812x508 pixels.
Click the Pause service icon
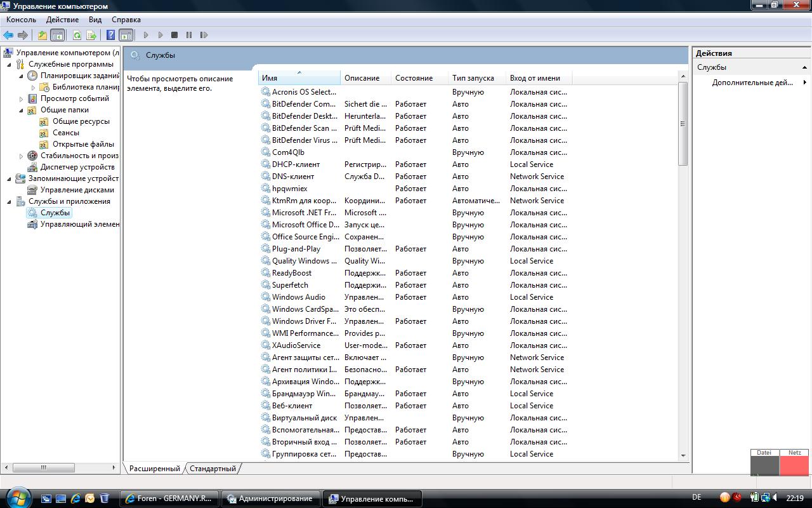click(189, 35)
